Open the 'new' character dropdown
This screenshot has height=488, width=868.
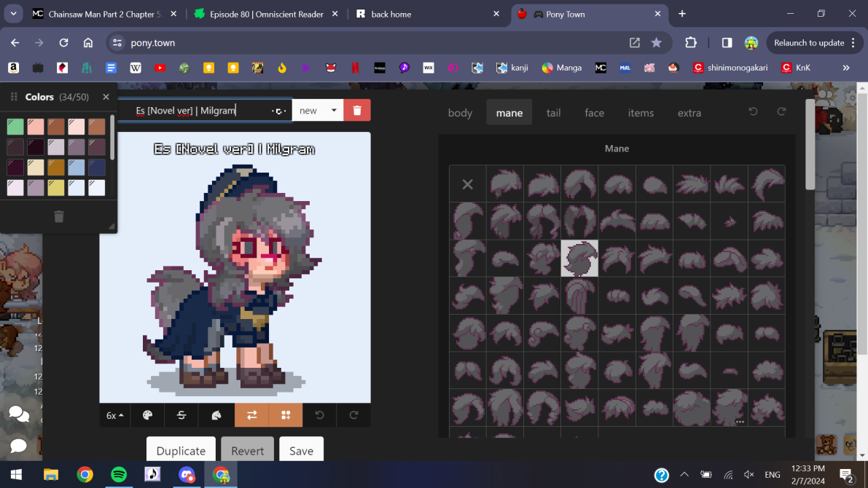(x=318, y=111)
